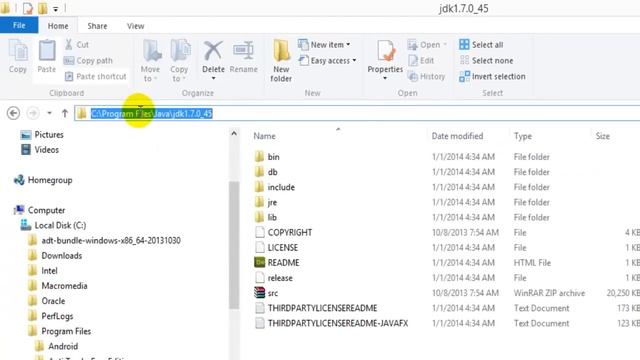Go back with the Back arrow

coord(13,113)
